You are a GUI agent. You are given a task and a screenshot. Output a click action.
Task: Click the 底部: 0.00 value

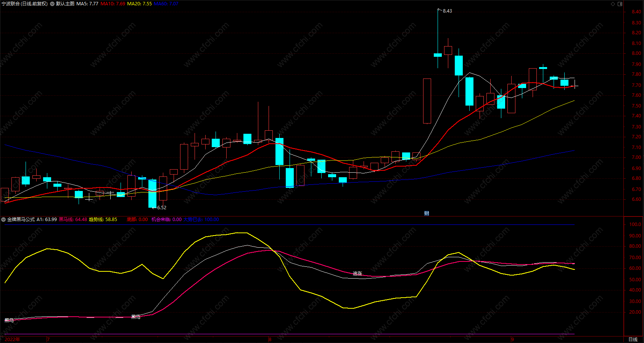click(137, 220)
